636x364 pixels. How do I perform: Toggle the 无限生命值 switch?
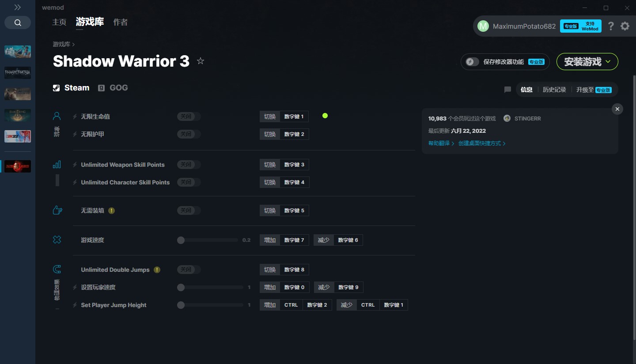pos(189,116)
